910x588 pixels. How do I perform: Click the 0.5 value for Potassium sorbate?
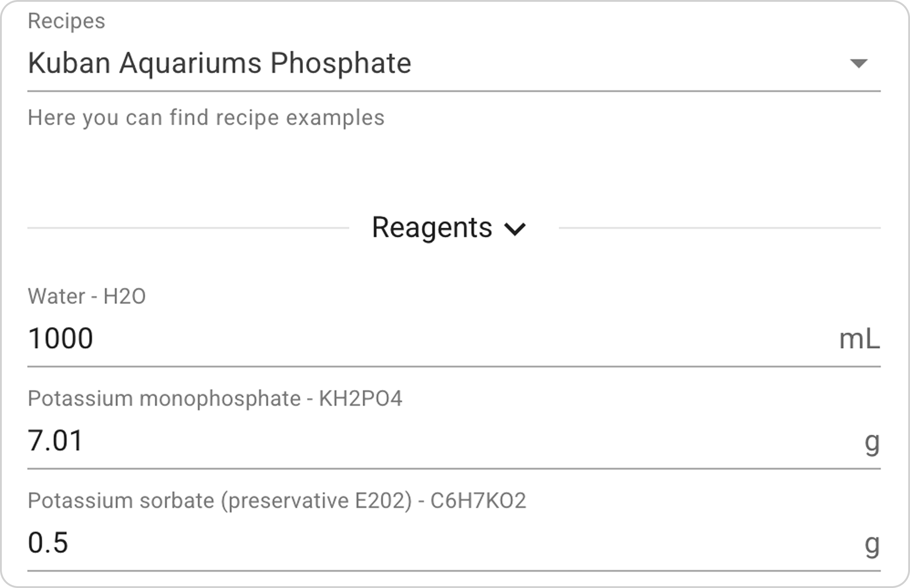(x=48, y=543)
